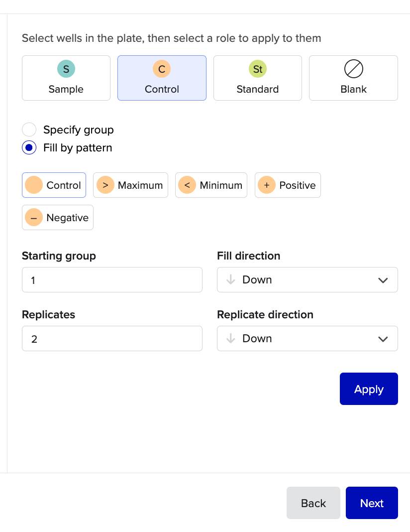Click the Back button
This screenshot has width=410, height=532.
coord(313,503)
